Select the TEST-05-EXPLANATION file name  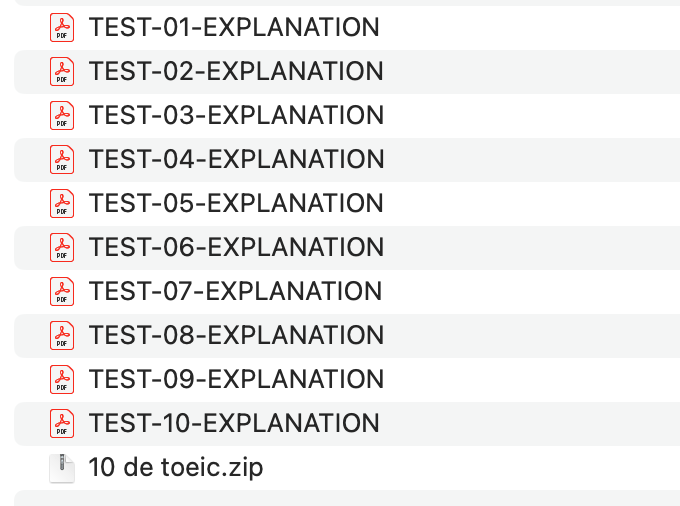(236, 204)
